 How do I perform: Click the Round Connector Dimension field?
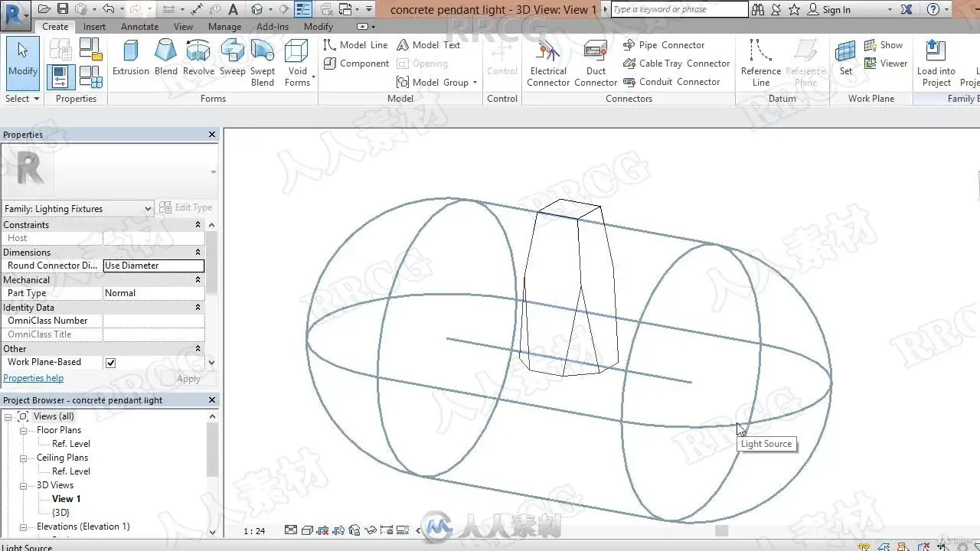click(x=153, y=266)
